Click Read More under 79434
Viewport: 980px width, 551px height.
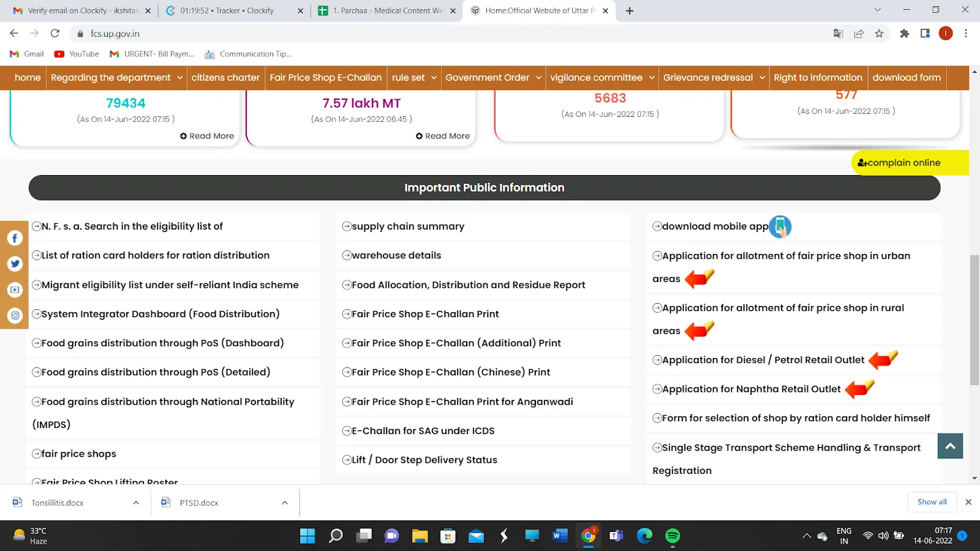point(207,136)
